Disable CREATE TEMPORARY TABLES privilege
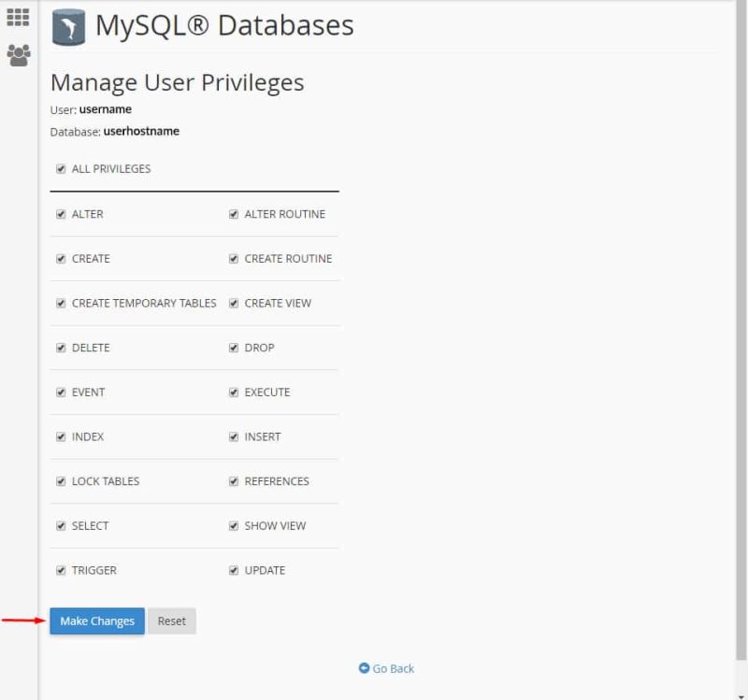Viewport: 748px width, 700px height. click(x=60, y=303)
